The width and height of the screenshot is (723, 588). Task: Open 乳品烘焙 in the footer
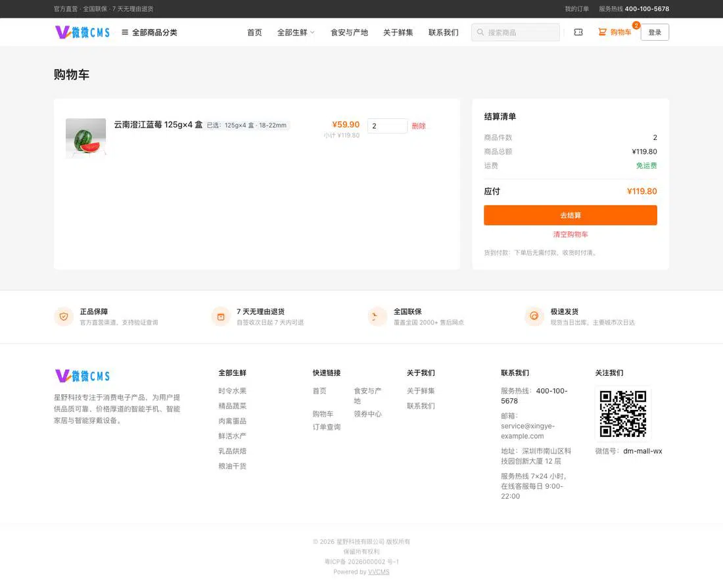233,451
